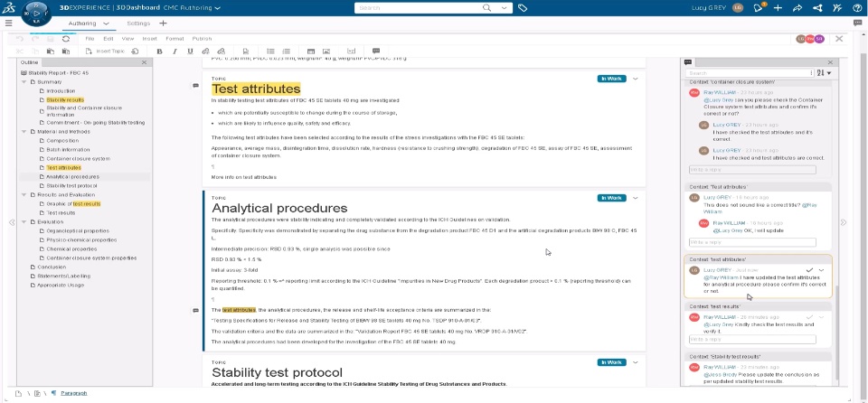This screenshot has width=868, height=403.
Task: Open the comment sort order dropdown
Action: click(825, 73)
